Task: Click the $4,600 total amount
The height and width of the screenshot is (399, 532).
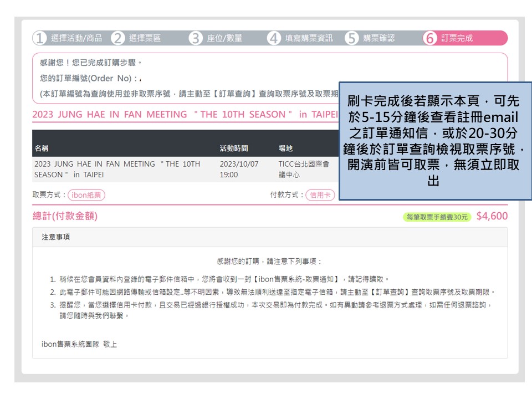Action: [x=492, y=216]
